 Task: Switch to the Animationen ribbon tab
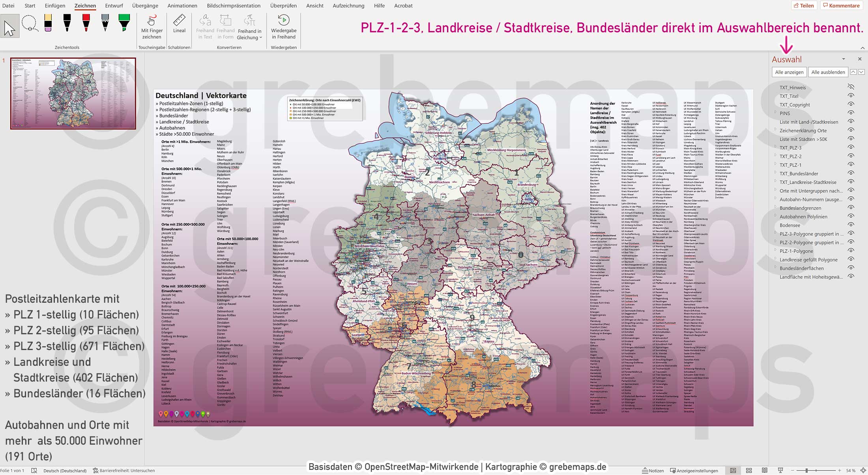tap(182, 6)
